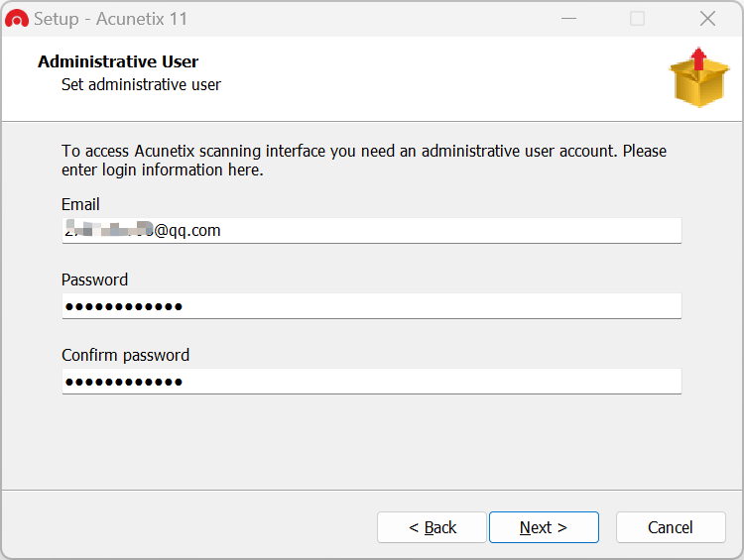Click the 'To access Acunetix scanning interface' text
This screenshot has width=744, height=560.
[364, 161]
